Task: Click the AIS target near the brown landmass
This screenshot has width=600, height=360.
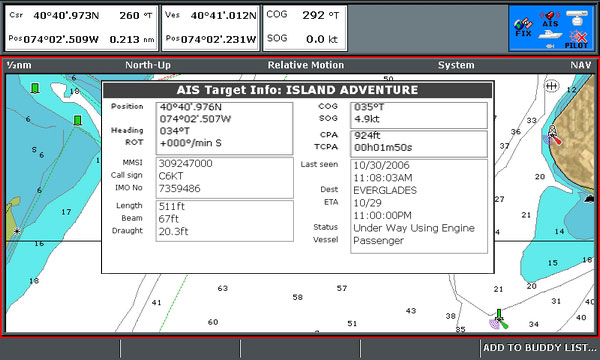Action: click(x=553, y=135)
